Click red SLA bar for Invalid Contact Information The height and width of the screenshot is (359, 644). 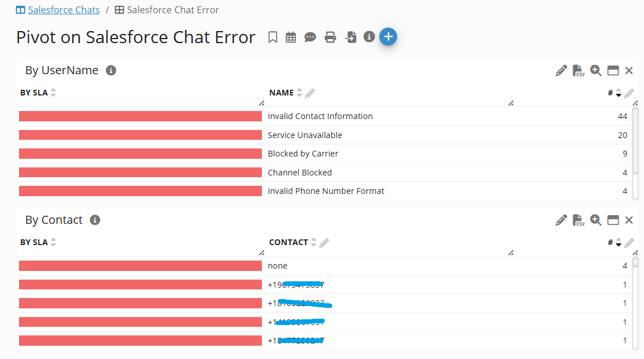click(140, 116)
